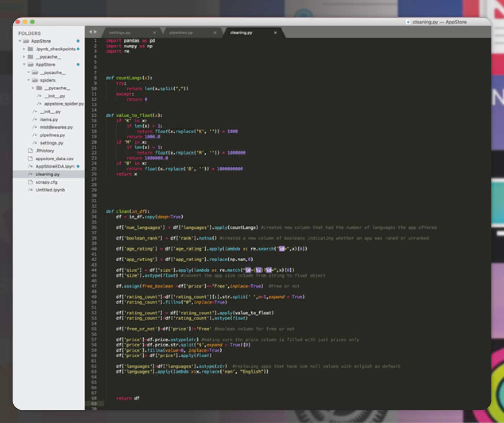The width and height of the screenshot is (504, 423).
Task: Expand the root-level __pycache__ folder triangle
Action: point(24,57)
